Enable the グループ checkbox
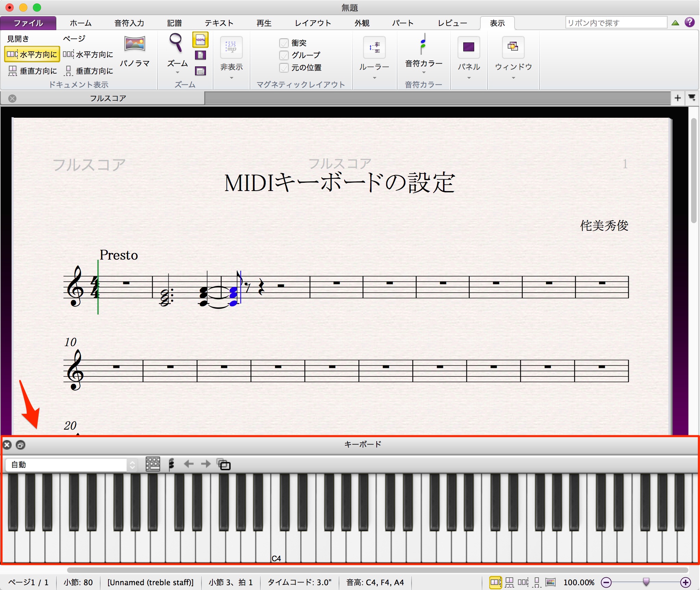This screenshot has height=590, width=700. (x=284, y=55)
